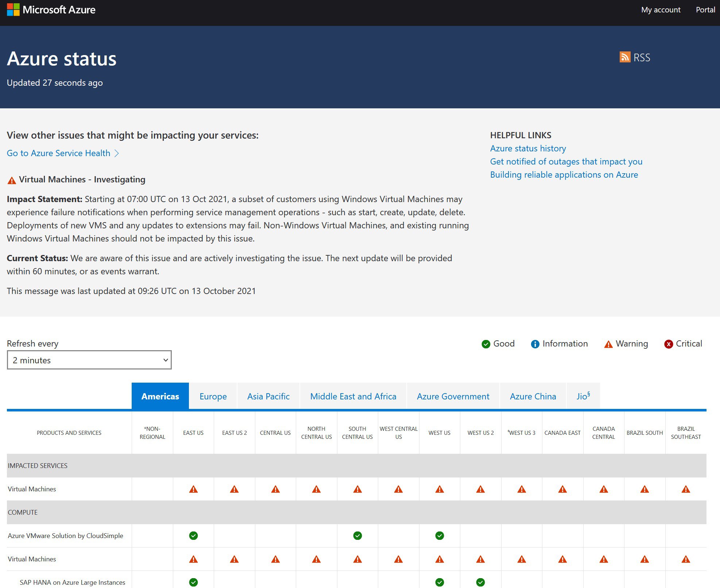Click Impacted Services Virtual Machines Central US warning
Image resolution: width=720 pixels, height=588 pixels.
[x=275, y=489]
